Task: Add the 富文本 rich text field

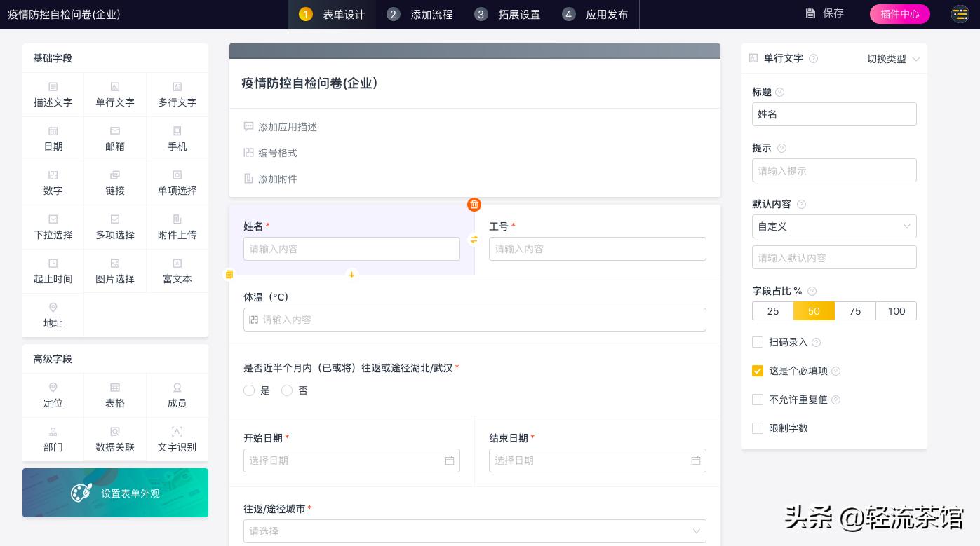Action: pos(177,271)
